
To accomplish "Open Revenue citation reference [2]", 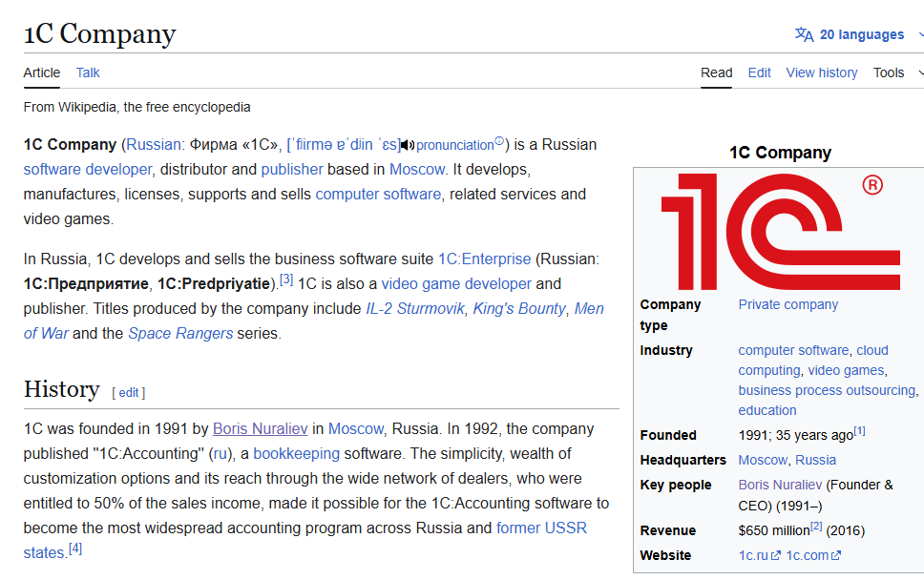I will point(816,527).
